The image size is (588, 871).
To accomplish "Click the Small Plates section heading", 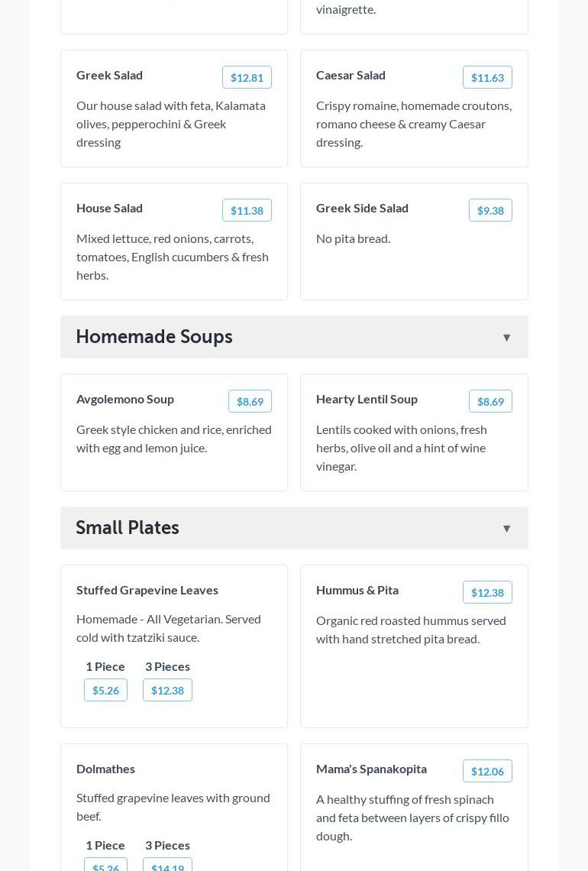I will click(x=128, y=528).
